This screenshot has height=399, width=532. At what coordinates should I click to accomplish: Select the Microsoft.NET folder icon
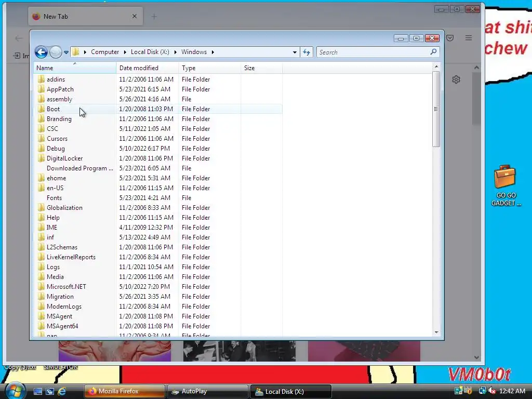click(x=41, y=286)
